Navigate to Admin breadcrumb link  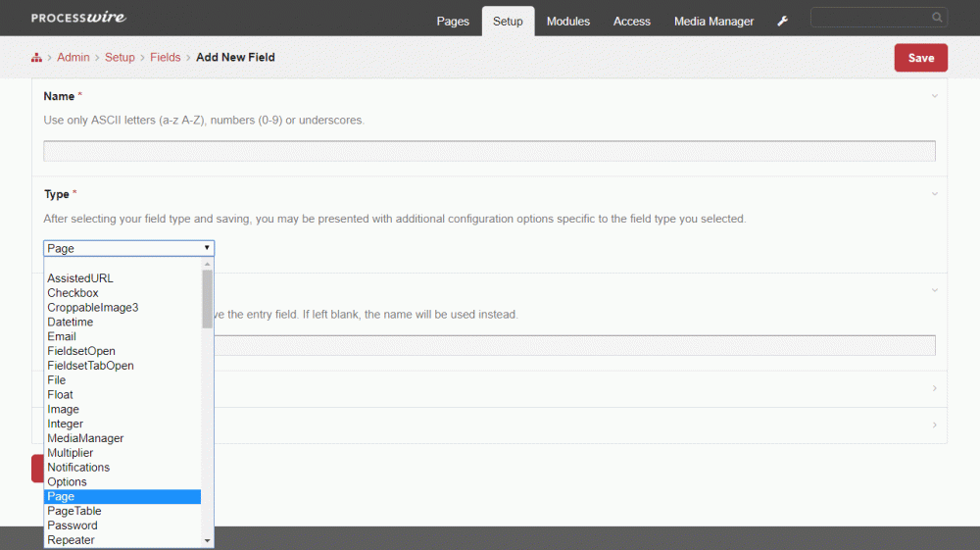(73, 58)
